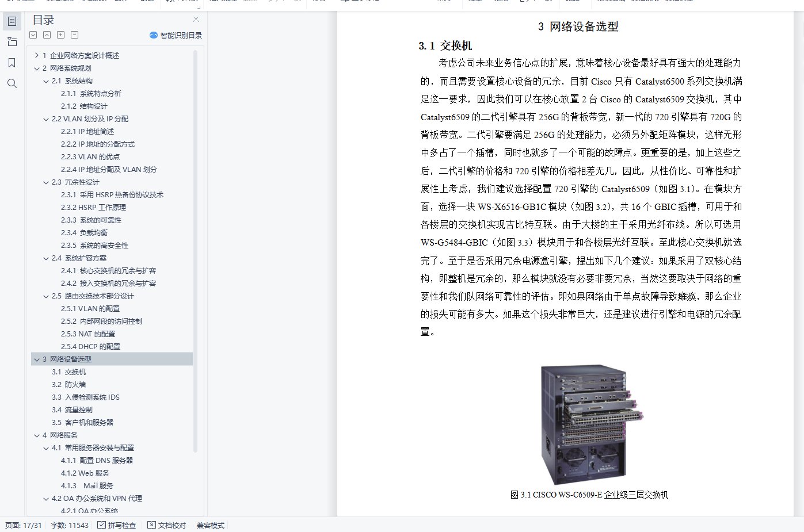Close the 目录 navigation panel
The height and width of the screenshot is (532, 804).
click(x=196, y=20)
